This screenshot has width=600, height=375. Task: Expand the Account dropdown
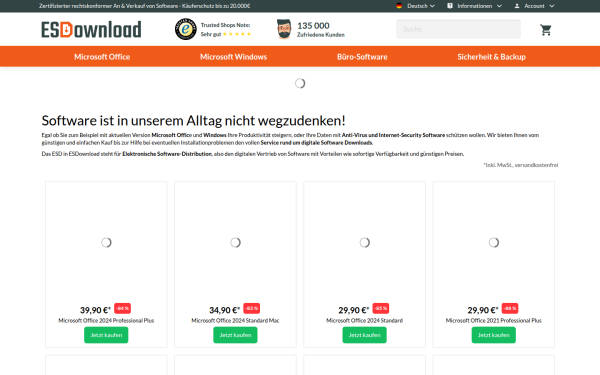point(539,6)
